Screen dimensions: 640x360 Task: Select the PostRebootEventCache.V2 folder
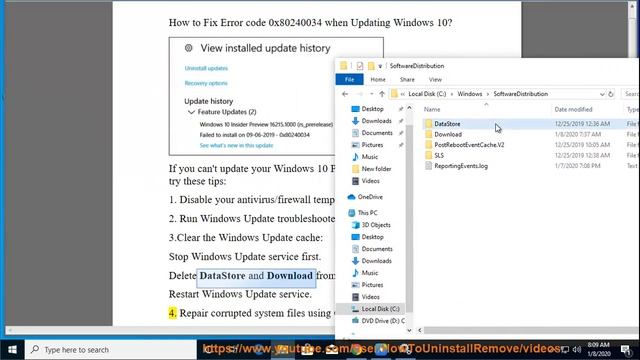coord(469,145)
